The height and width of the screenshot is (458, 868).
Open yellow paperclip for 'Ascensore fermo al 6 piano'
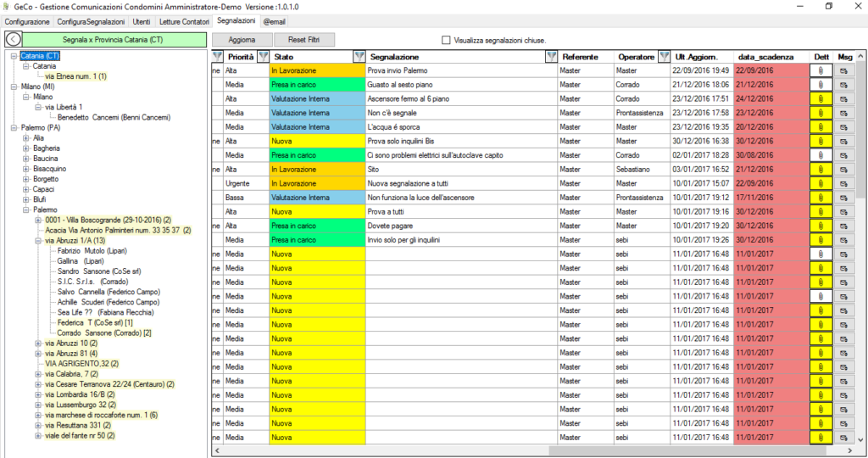point(821,99)
